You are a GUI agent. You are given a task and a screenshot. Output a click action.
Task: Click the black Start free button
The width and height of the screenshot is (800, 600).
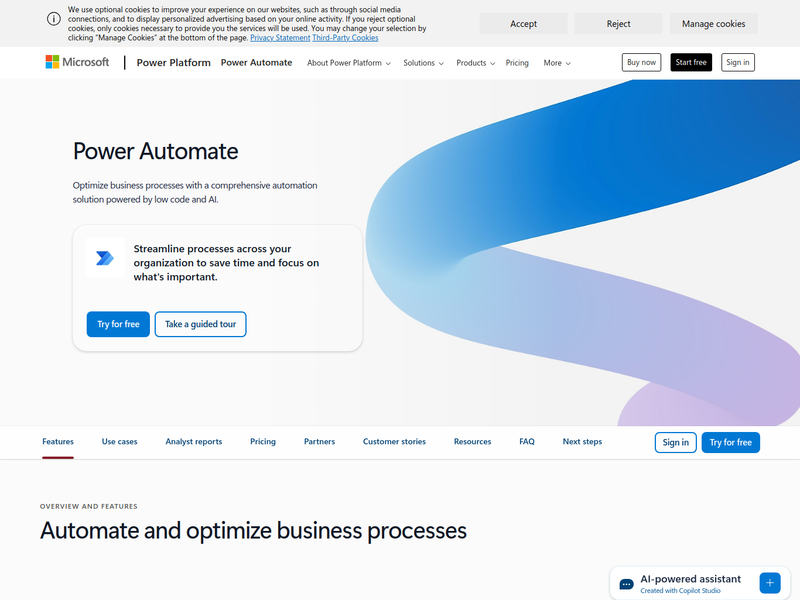(x=691, y=62)
